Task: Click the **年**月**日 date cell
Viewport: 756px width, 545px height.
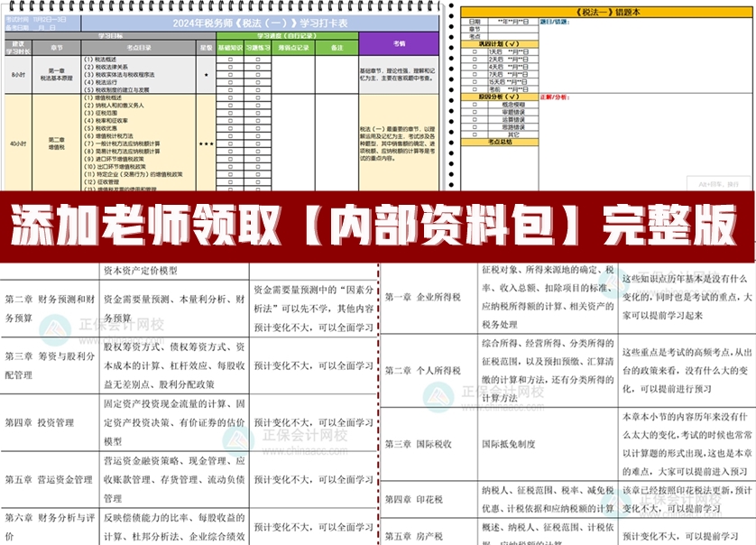Action: tap(513, 22)
